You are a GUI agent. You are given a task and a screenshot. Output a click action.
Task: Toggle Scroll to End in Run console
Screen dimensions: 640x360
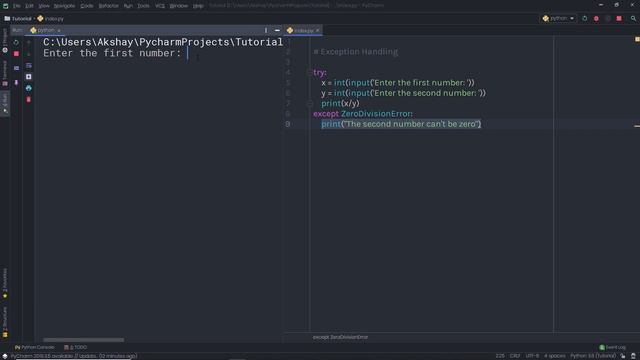point(29,77)
